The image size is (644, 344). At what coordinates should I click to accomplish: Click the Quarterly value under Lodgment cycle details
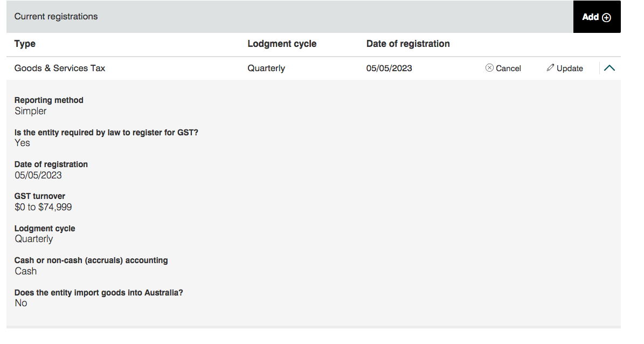point(34,239)
